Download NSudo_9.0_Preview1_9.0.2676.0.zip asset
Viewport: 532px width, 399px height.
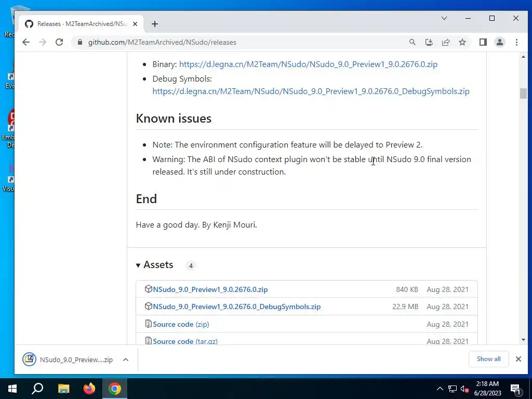click(x=210, y=289)
